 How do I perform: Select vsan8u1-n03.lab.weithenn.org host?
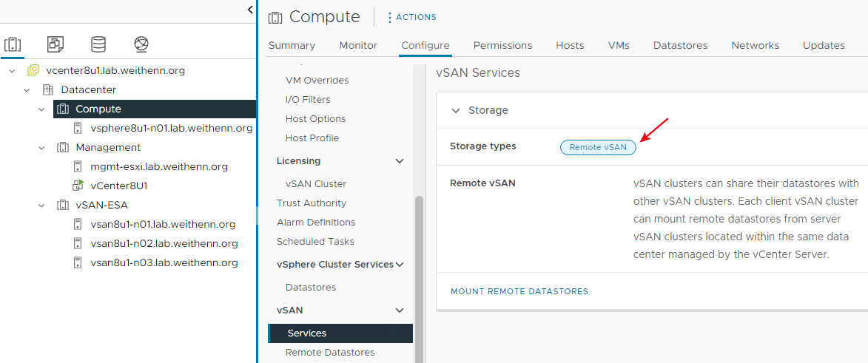point(164,262)
